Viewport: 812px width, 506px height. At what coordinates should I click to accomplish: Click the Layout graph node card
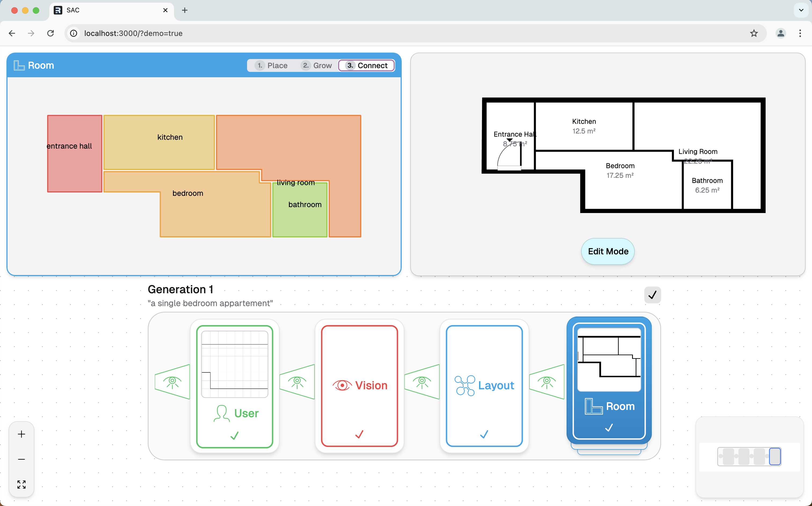point(484,386)
